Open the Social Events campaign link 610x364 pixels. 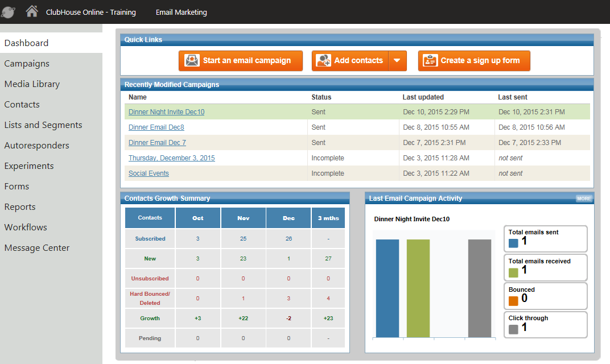149,173
